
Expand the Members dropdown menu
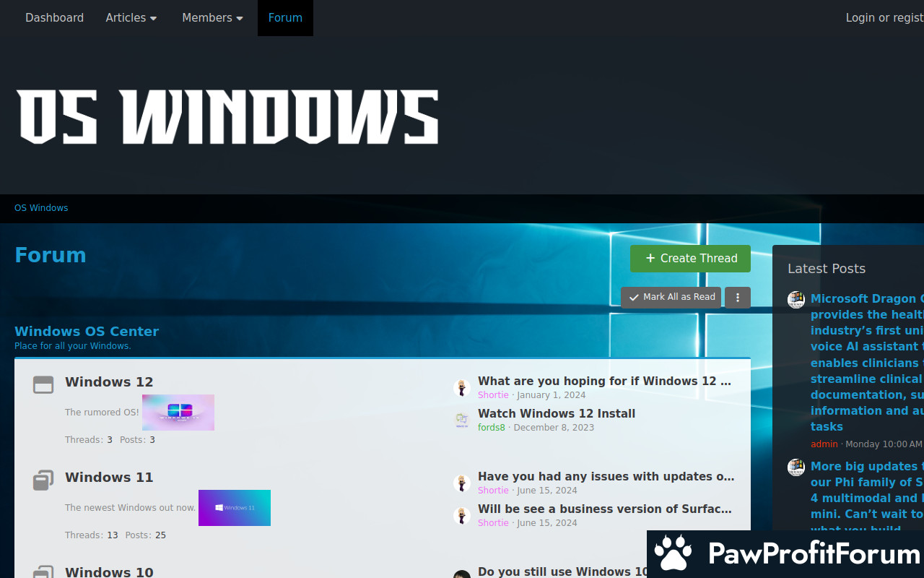coord(212,18)
